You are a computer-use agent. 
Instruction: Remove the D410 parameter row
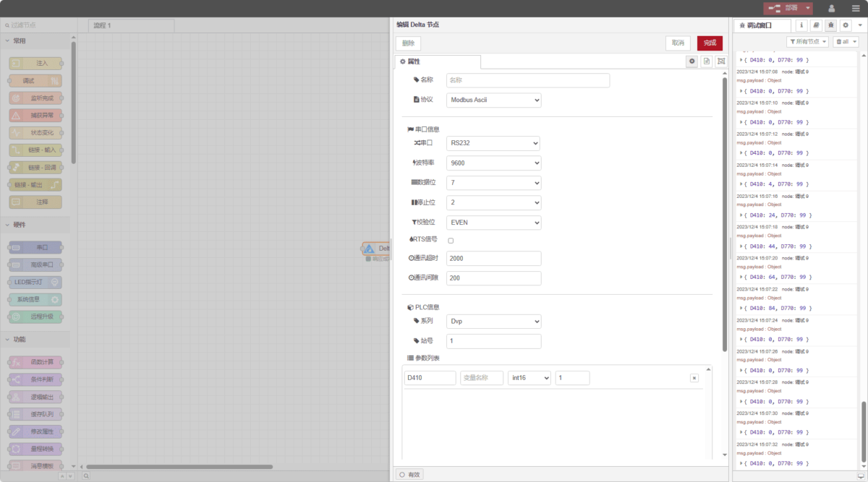point(694,378)
